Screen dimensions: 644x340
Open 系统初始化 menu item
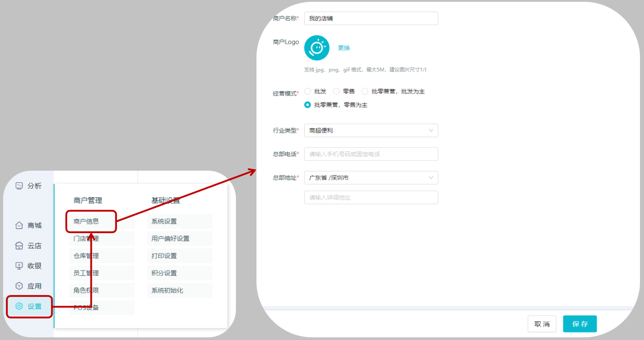pos(180,290)
